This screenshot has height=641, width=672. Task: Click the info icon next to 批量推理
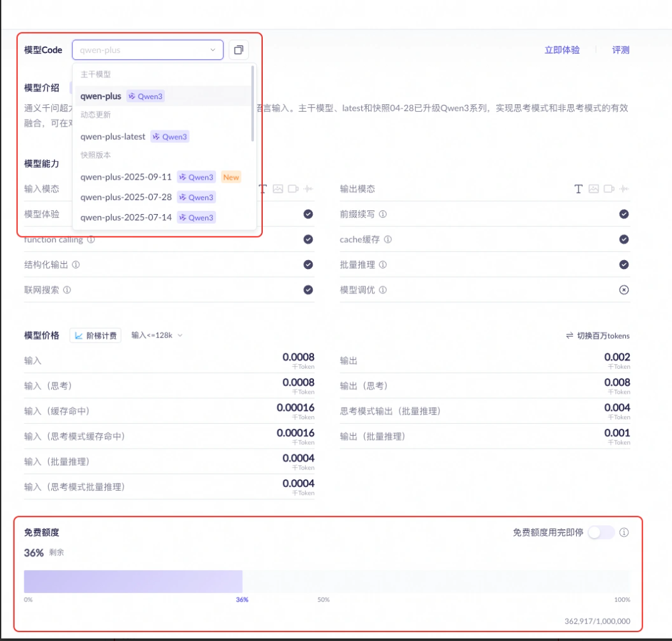[383, 265]
